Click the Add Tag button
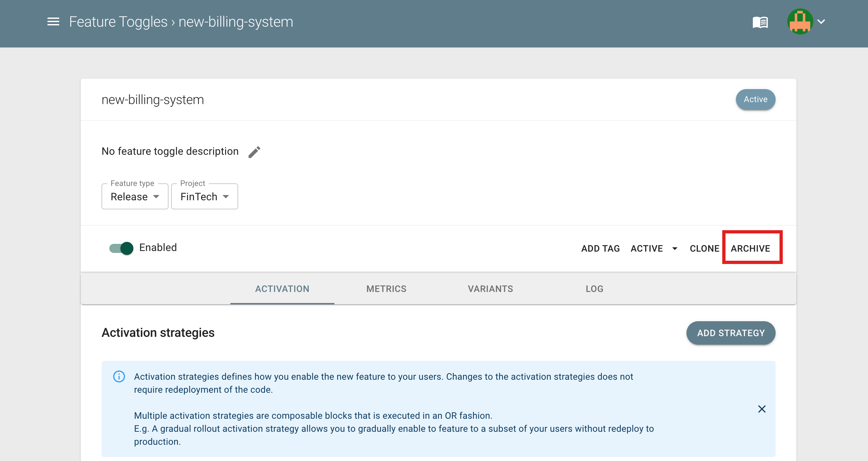This screenshot has height=461, width=868. coord(601,248)
